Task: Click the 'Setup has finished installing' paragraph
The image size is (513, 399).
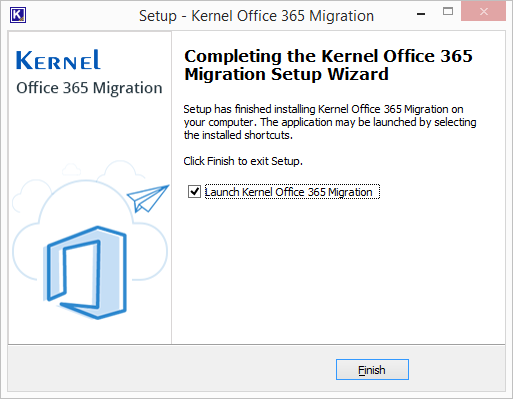Action: [330, 122]
